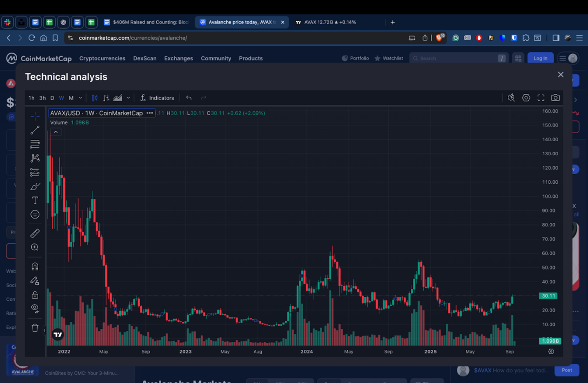This screenshot has width=588, height=383.
Task: Select the W weekly interval
Action: point(61,98)
